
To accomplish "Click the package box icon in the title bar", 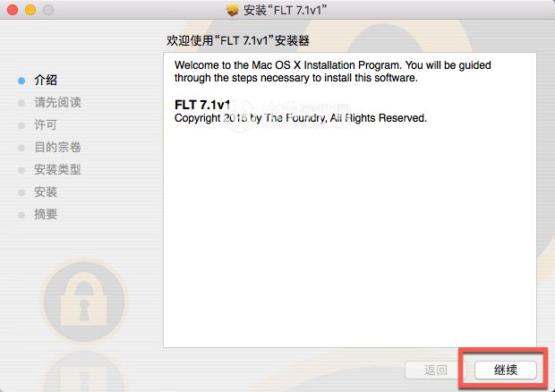I will pyautogui.click(x=232, y=10).
